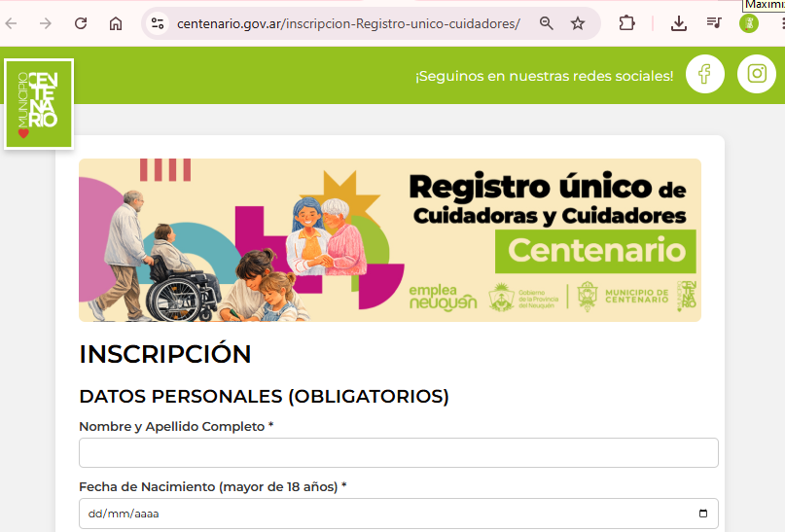Visit the Instagram social page
This screenshot has height=532, width=785.
(x=757, y=74)
